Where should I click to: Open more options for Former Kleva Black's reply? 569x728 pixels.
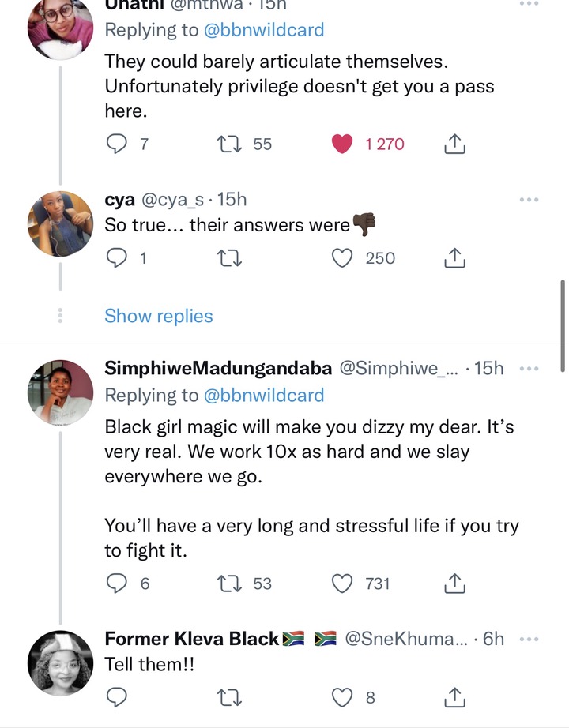[x=529, y=640]
